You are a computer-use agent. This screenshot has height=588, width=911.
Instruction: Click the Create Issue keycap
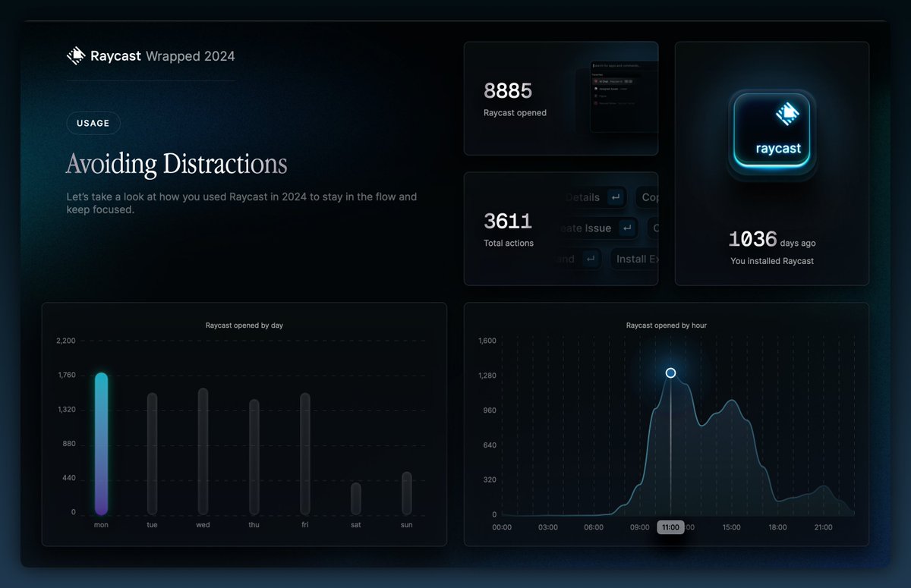(x=597, y=228)
